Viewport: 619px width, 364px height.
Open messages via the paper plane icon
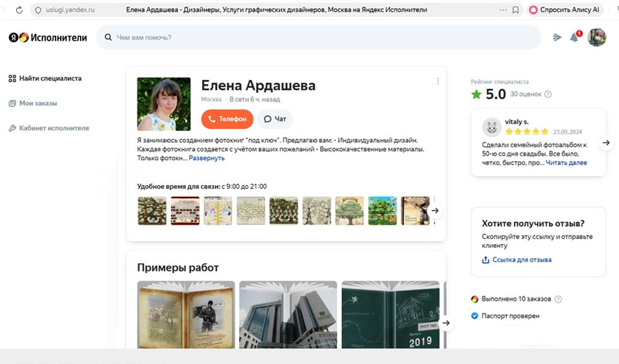click(x=557, y=37)
